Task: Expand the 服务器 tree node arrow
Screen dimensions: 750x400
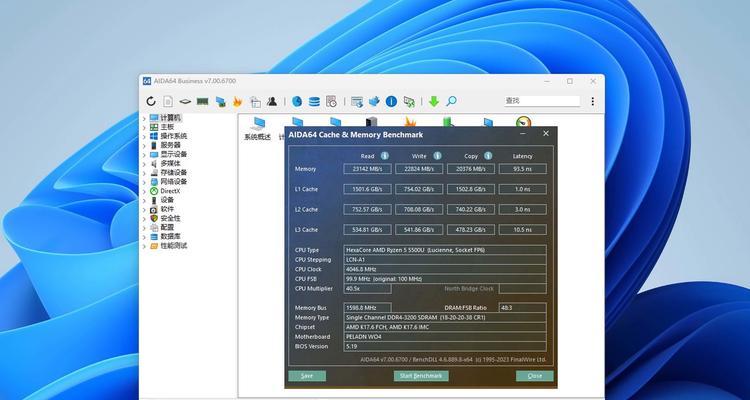Action: tap(144, 145)
